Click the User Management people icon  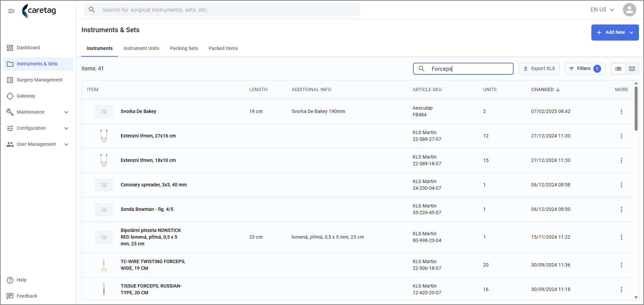click(10, 144)
